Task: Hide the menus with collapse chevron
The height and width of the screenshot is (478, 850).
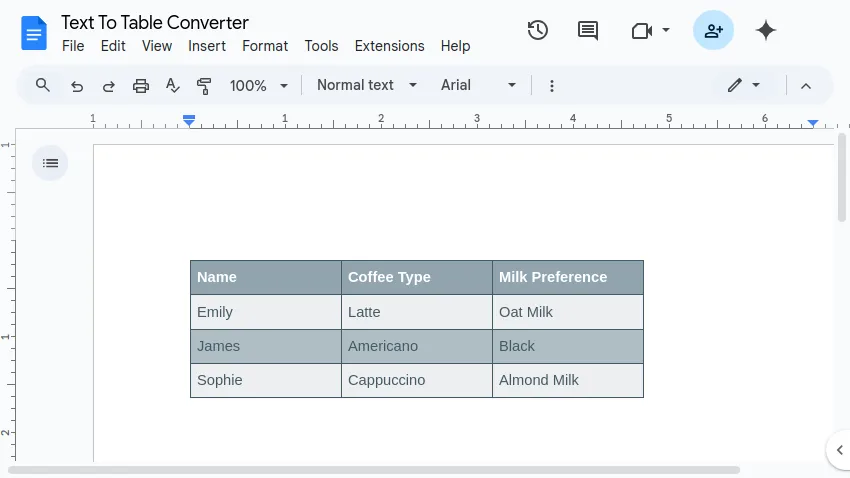Action: tap(806, 86)
